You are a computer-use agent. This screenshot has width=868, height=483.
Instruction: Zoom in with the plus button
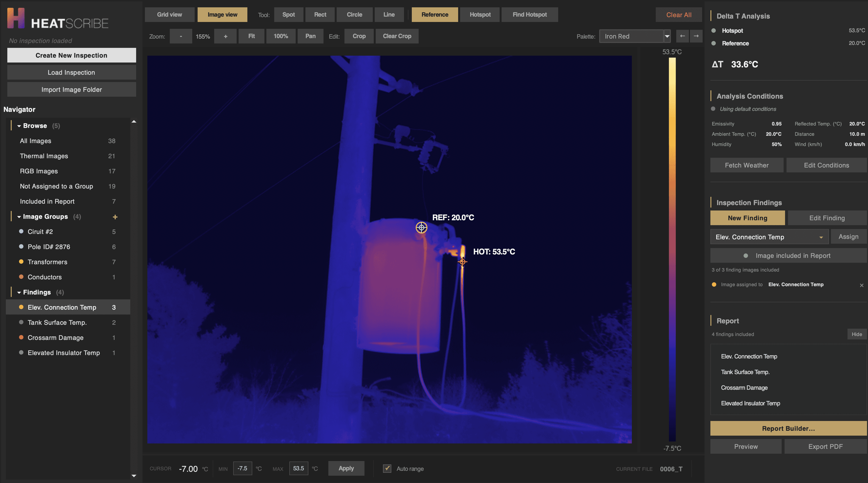tap(225, 36)
